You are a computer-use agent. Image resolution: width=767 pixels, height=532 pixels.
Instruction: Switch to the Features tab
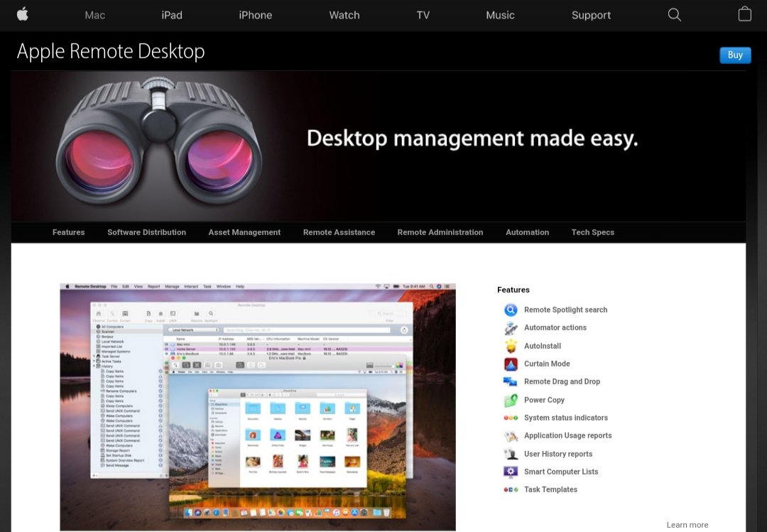(68, 232)
